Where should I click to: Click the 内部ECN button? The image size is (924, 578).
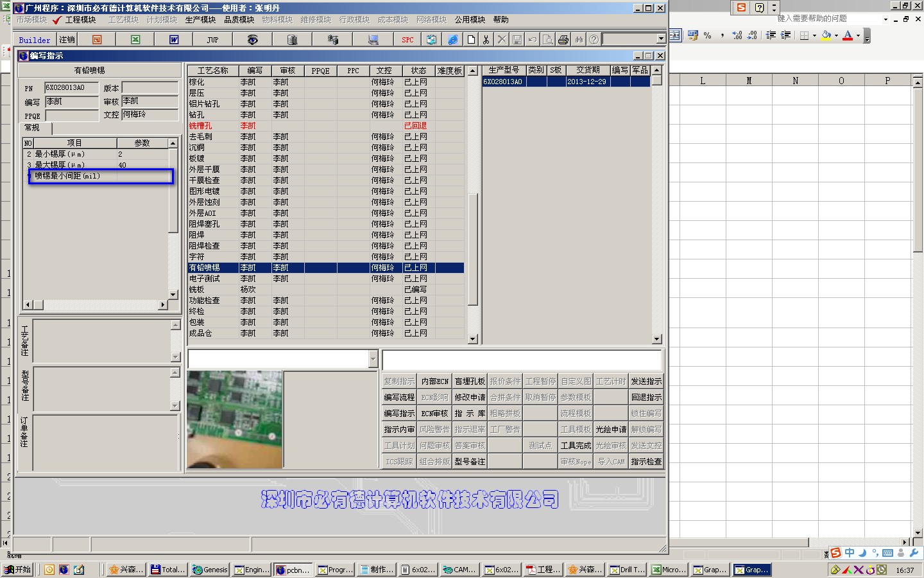(x=434, y=381)
